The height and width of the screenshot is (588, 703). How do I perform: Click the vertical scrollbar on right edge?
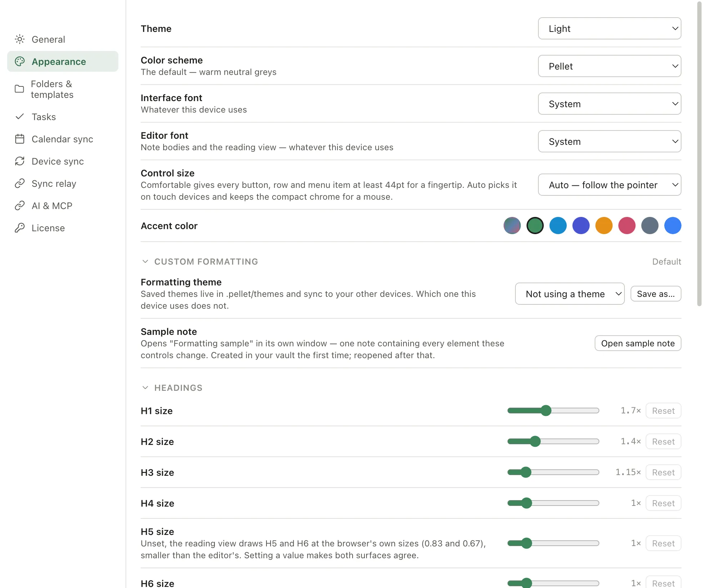(x=699, y=153)
